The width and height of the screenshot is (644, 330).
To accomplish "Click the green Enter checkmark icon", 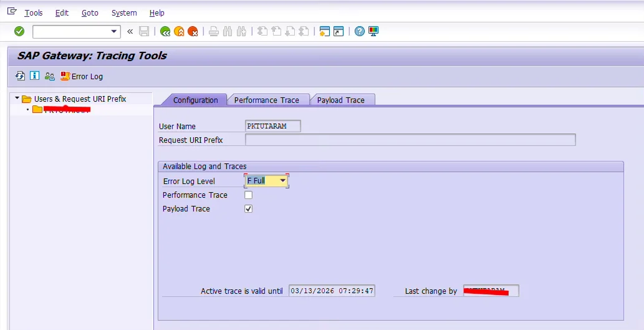I will [x=19, y=31].
